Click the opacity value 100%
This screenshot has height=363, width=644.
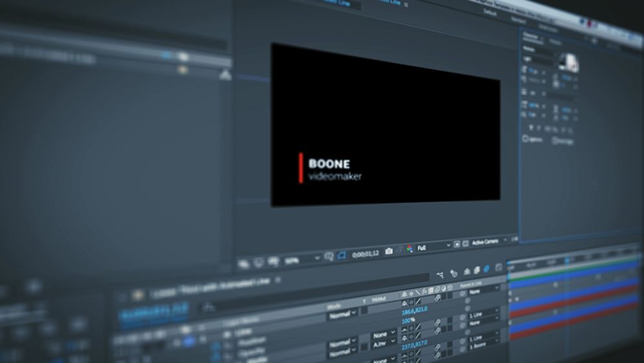(x=408, y=320)
